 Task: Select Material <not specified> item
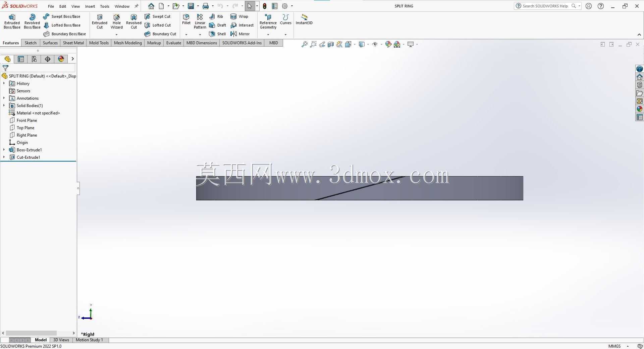click(38, 113)
